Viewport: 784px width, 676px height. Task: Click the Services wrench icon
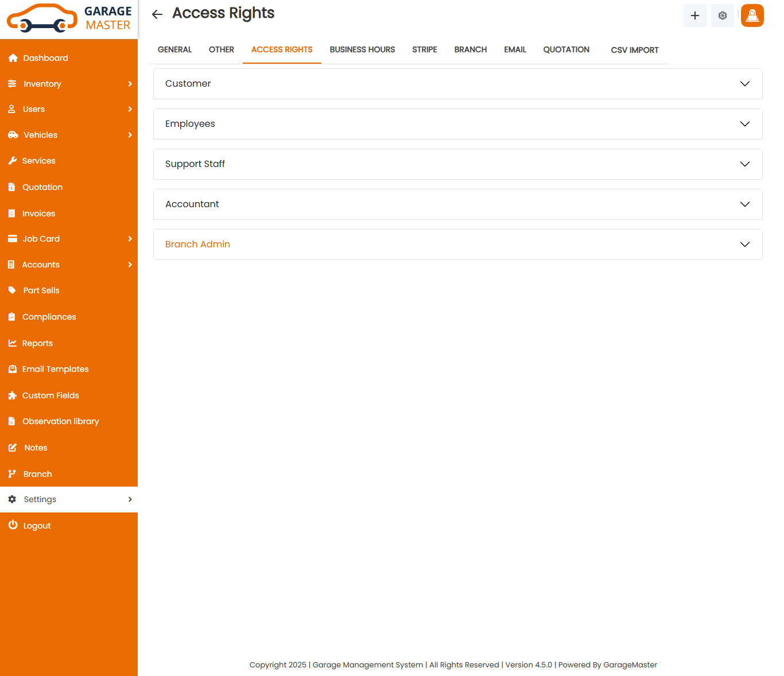point(13,161)
